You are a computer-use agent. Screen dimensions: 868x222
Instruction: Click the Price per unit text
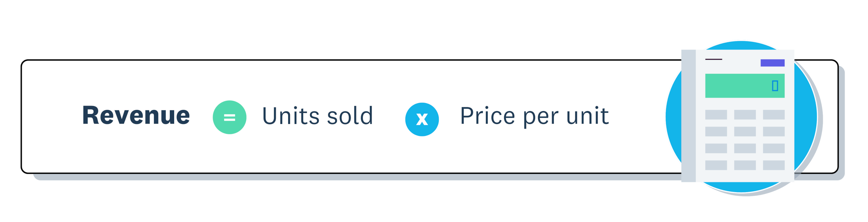coord(534,117)
